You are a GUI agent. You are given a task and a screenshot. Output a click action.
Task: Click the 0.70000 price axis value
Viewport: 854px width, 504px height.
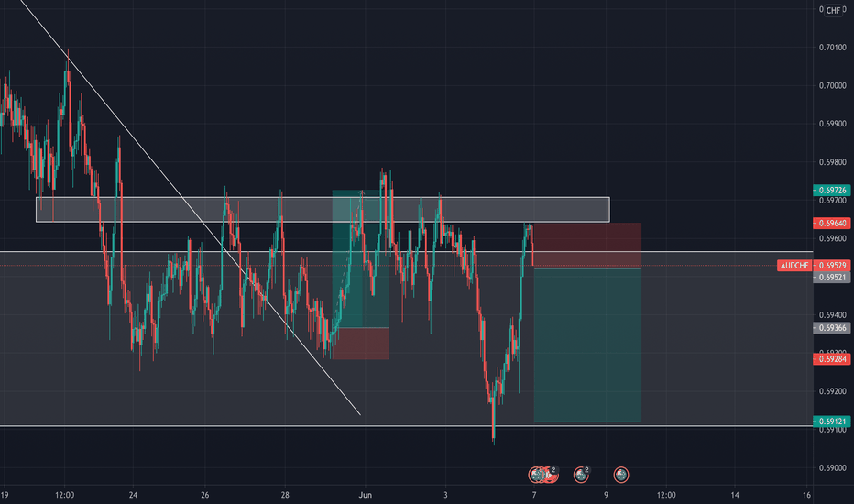(x=833, y=85)
